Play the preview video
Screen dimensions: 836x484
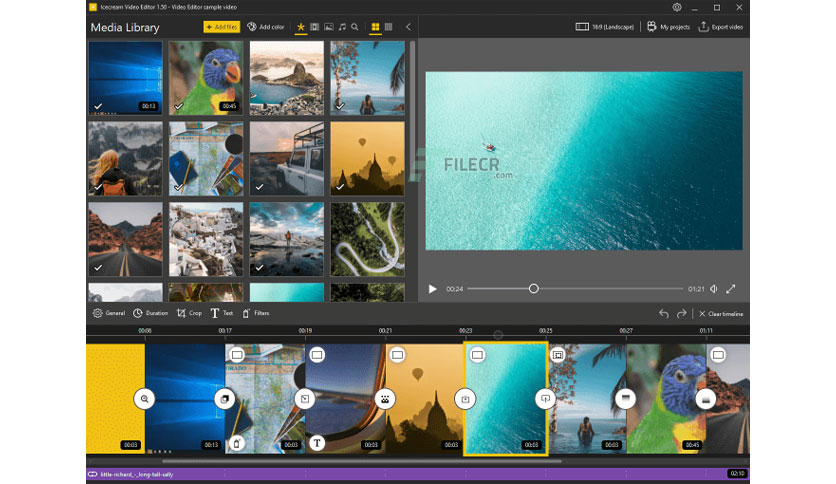432,289
